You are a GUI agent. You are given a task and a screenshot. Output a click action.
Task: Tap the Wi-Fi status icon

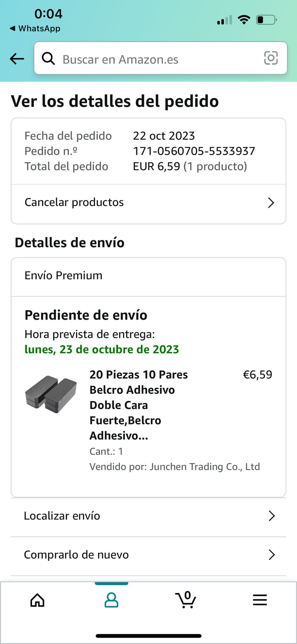pos(244,20)
